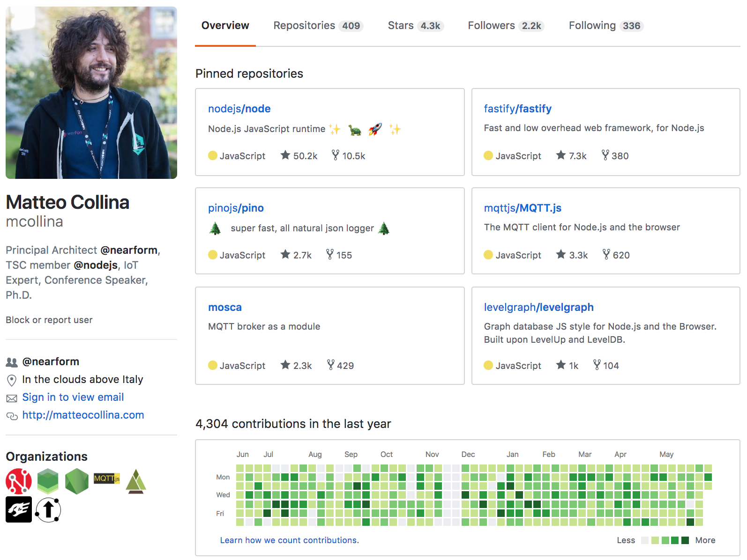The image size is (747, 560).
Task: Click the darkest green legend swatch beside More
Action: pyautogui.click(x=685, y=540)
